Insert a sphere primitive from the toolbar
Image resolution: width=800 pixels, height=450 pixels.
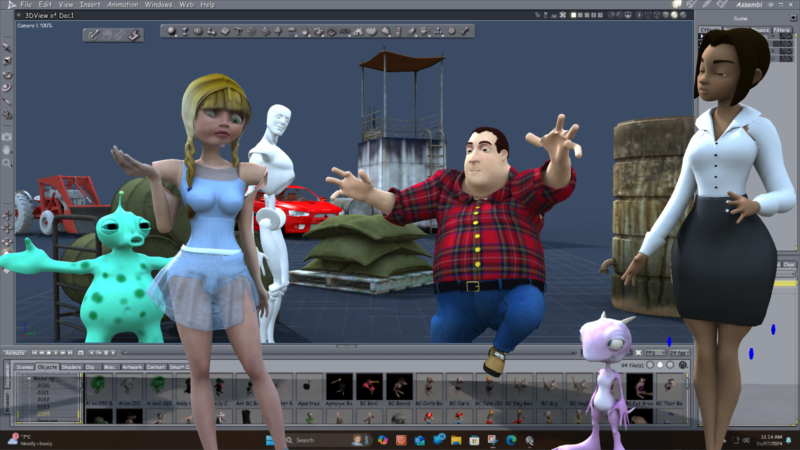pos(171,32)
